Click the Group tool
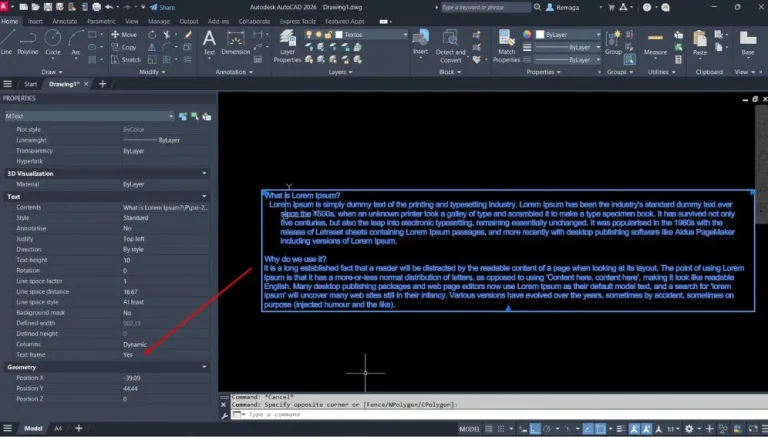Image resolution: width=768 pixels, height=437 pixels. 613,42
